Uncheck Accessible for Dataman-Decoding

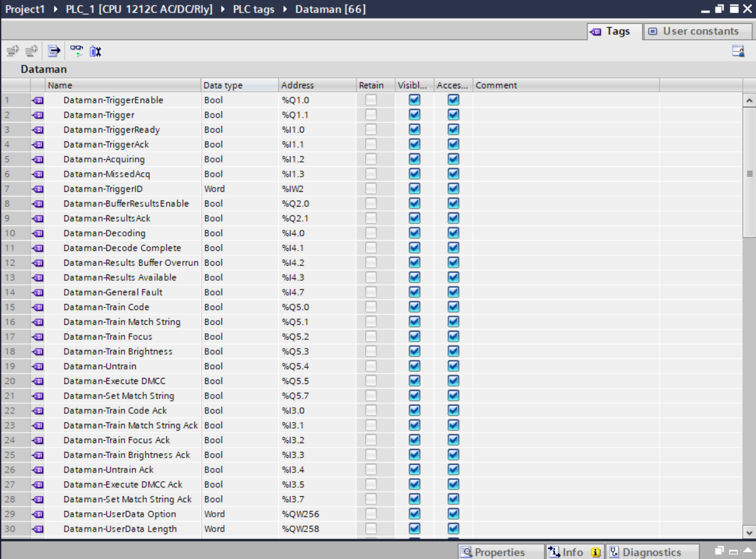click(x=453, y=233)
